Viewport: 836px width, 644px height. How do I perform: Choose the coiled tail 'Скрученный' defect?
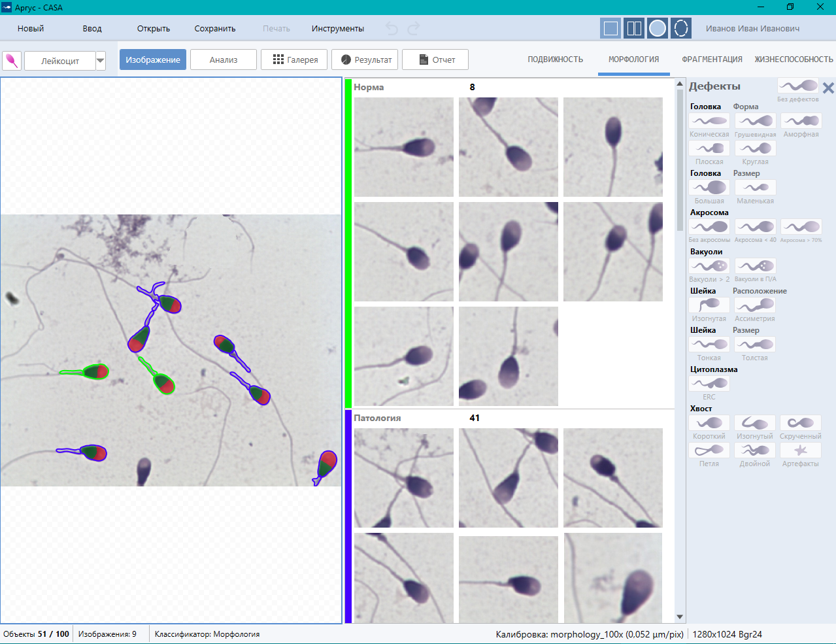[801, 423]
